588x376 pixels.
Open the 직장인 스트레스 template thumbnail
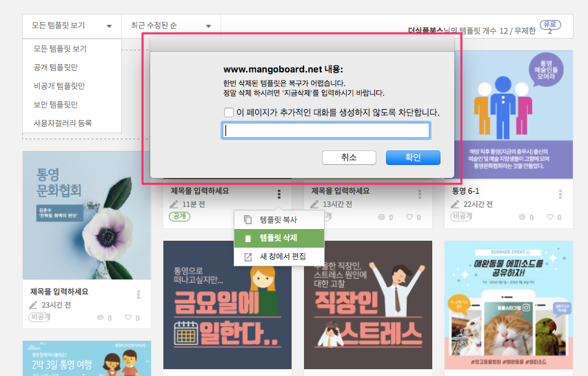pos(368,305)
